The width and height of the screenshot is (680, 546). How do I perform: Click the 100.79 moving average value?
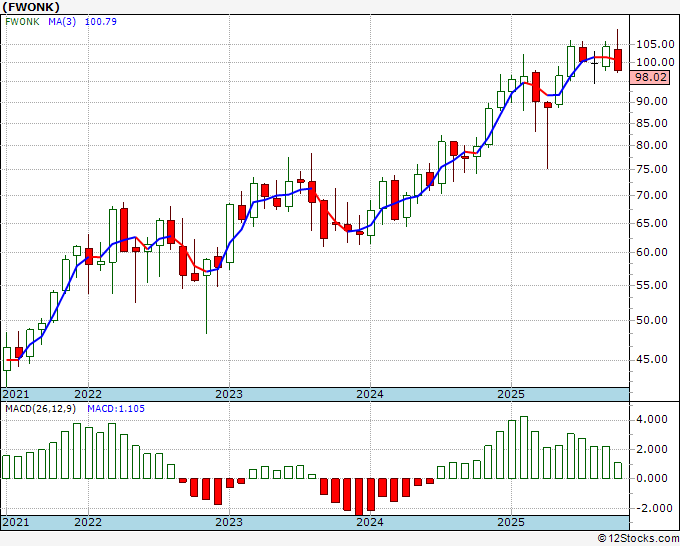click(101, 22)
